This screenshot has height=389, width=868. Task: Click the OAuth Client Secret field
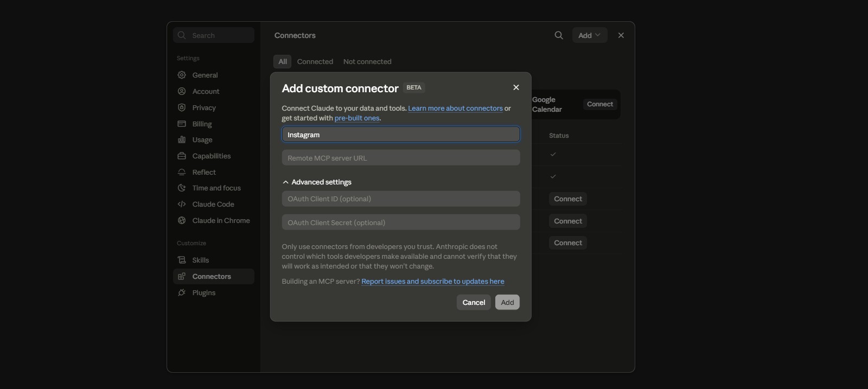point(401,222)
